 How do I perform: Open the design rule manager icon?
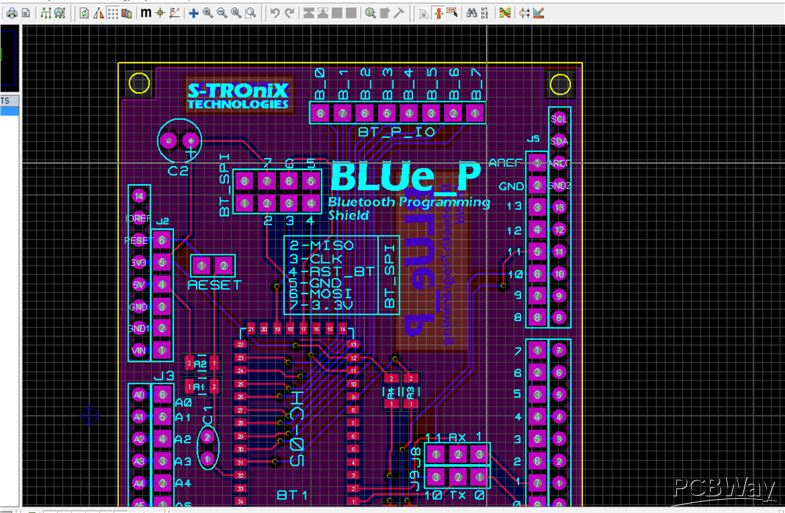click(538, 13)
